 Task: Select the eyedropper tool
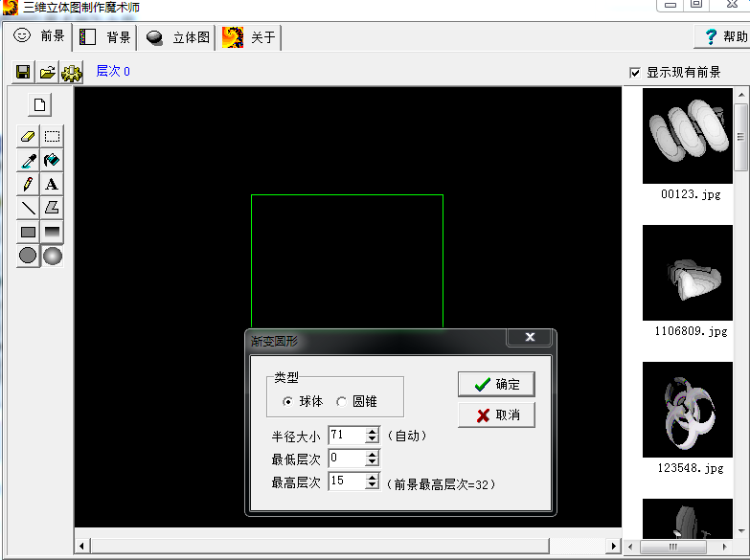[28, 161]
